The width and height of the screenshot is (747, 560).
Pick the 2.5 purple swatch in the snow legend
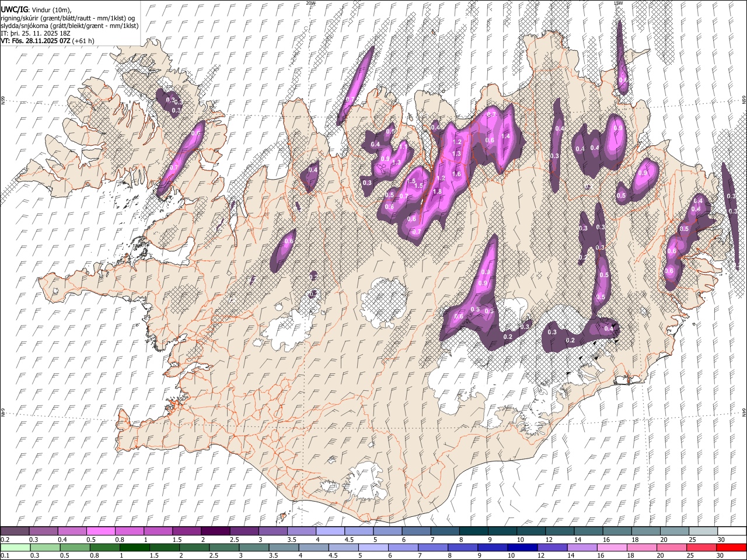point(244,531)
